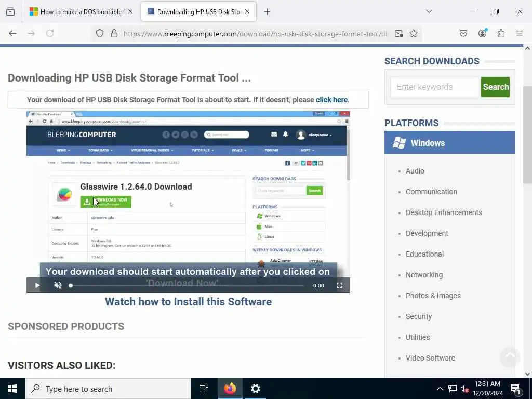This screenshot has width=532, height=399.
Task: Open the Utilities category
Action: (418, 337)
